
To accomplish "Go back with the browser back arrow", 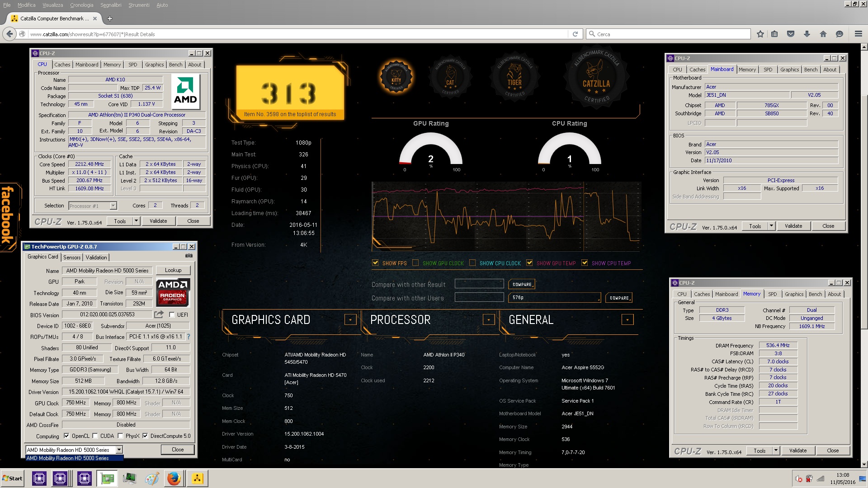I will click(9, 34).
